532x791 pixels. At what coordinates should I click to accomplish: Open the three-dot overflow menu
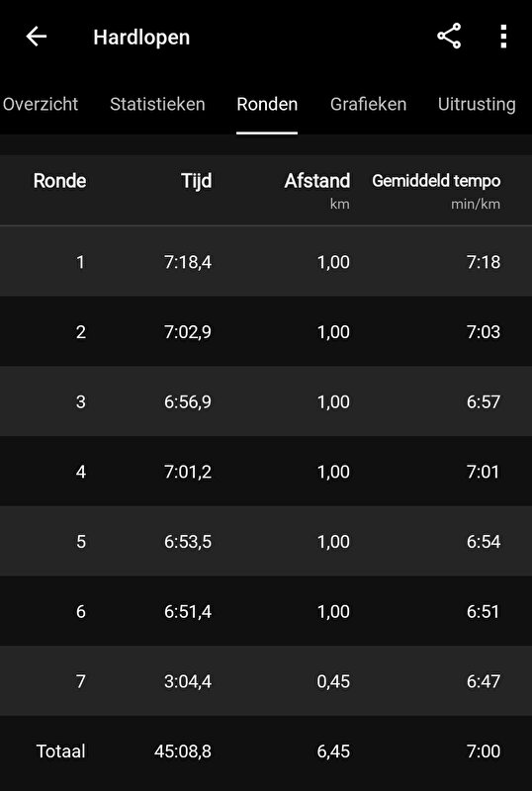pyautogui.click(x=503, y=36)
